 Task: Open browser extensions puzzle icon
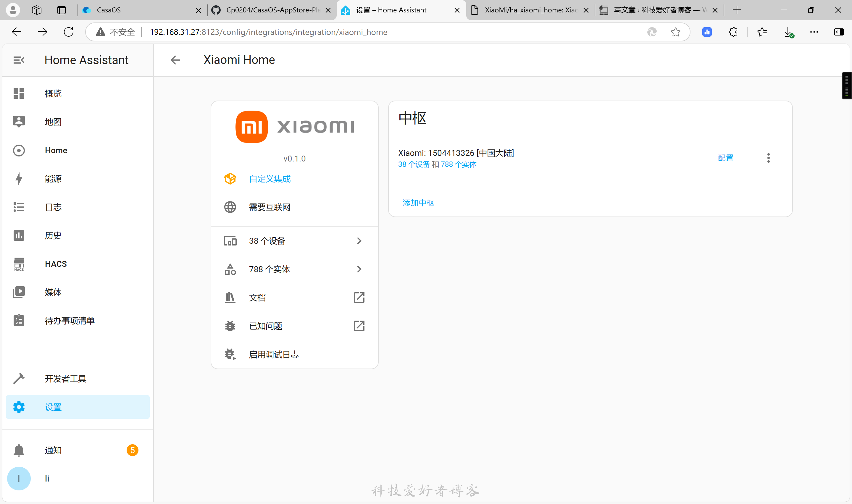pos(733,32)
